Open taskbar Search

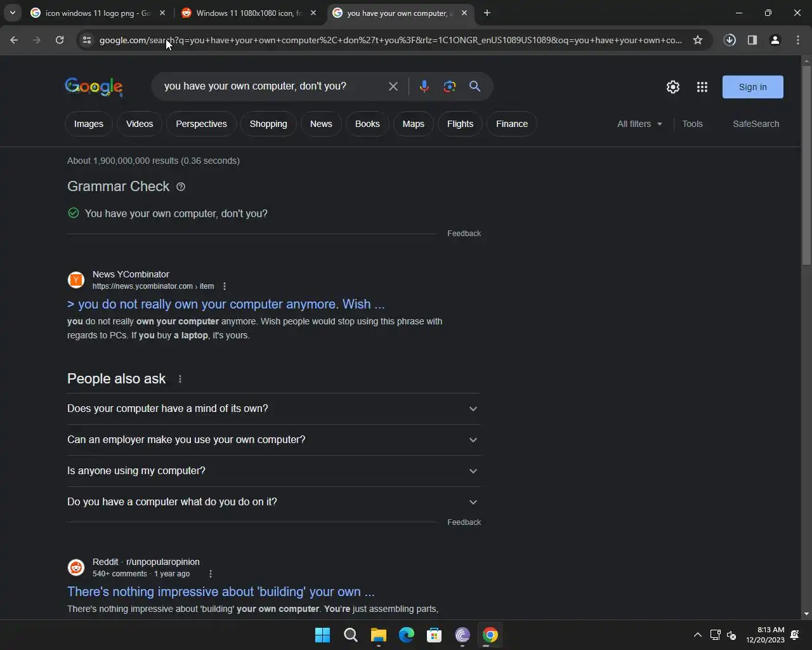click(350, 635)
